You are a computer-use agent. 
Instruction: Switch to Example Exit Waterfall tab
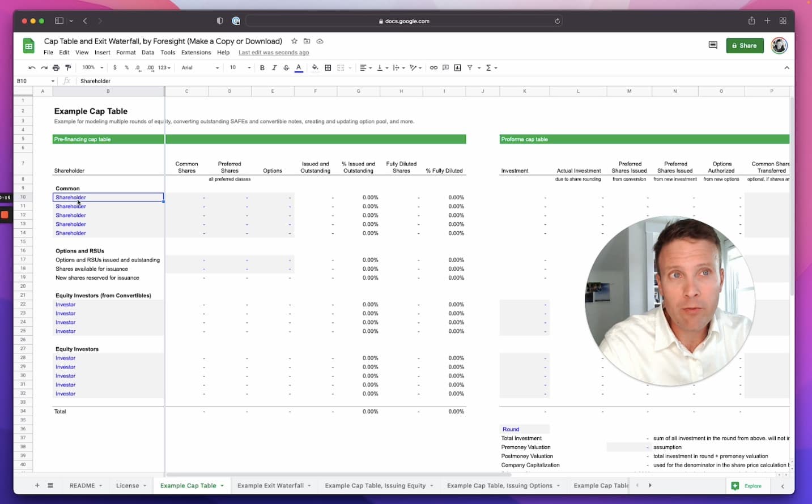point(270,485)
